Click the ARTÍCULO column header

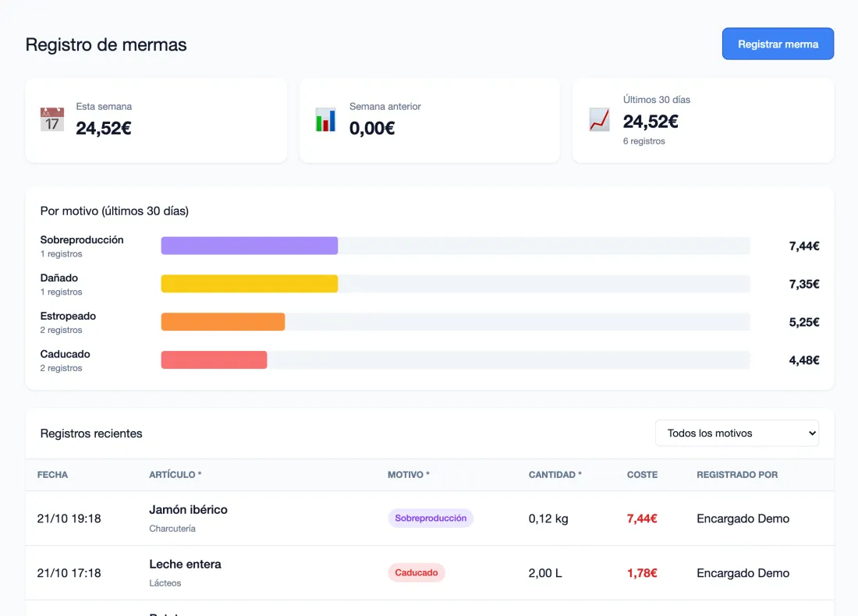click(x=175, y=475)
